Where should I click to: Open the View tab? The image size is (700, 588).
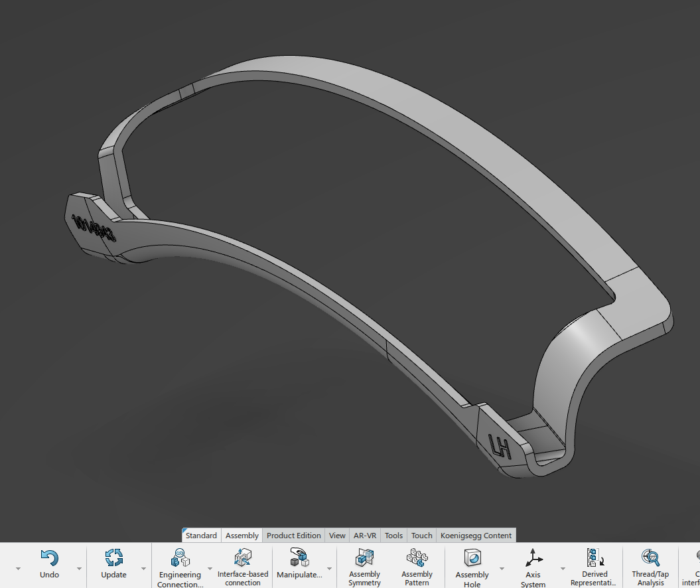337,536
